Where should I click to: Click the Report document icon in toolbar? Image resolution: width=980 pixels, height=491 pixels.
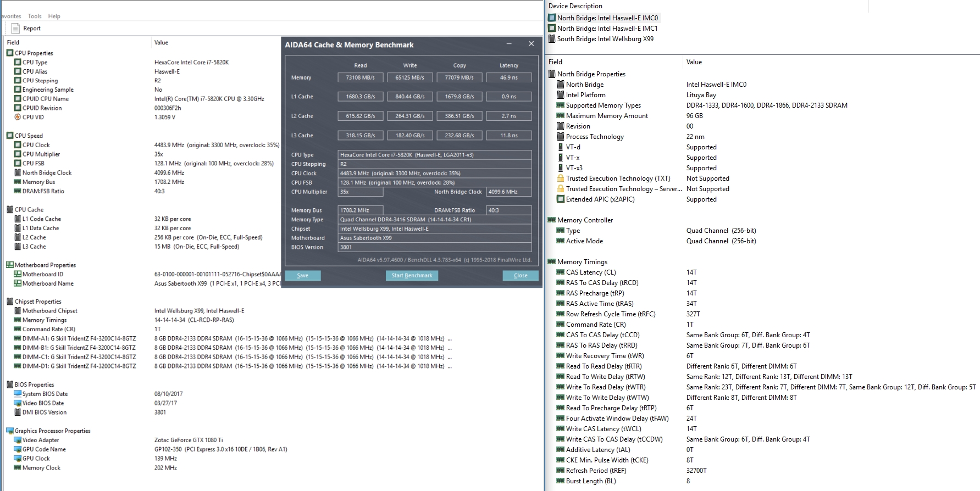15,29
